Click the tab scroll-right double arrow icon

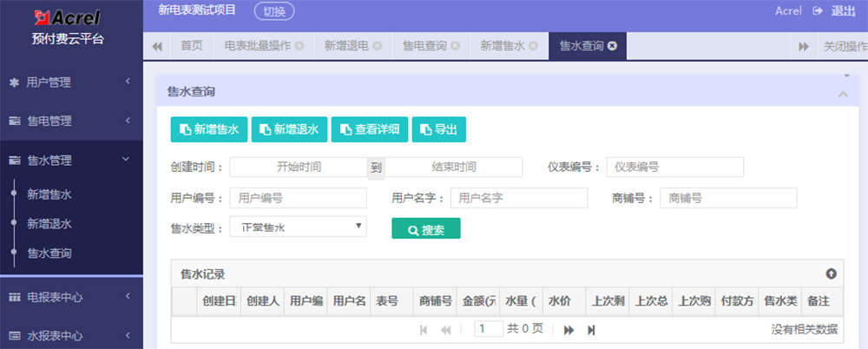804,46
